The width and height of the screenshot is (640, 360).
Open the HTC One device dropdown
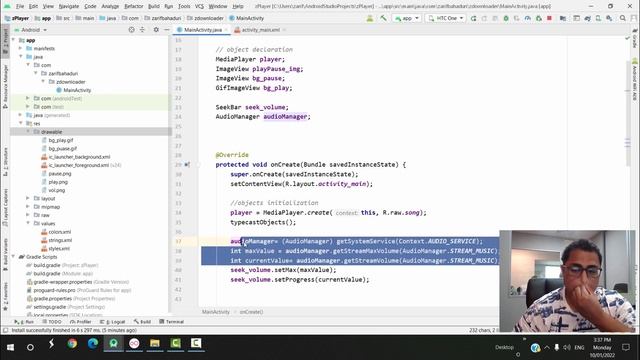tap(445, 18)
